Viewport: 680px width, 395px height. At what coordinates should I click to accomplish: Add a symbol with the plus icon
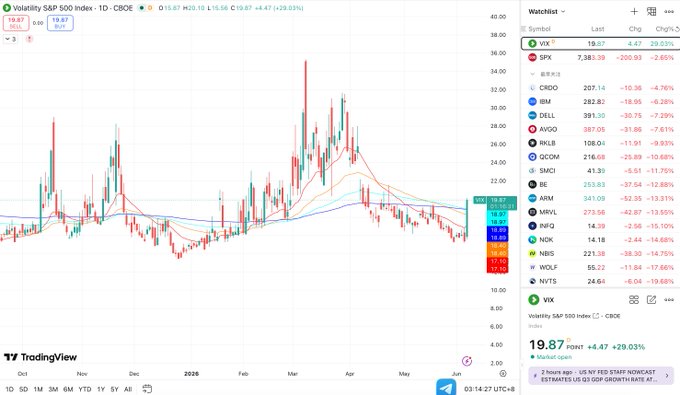634,12
